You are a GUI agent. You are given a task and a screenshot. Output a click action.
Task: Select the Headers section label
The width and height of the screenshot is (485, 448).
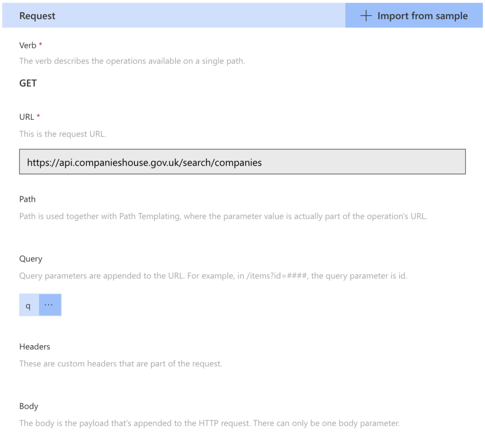[34, 347]
